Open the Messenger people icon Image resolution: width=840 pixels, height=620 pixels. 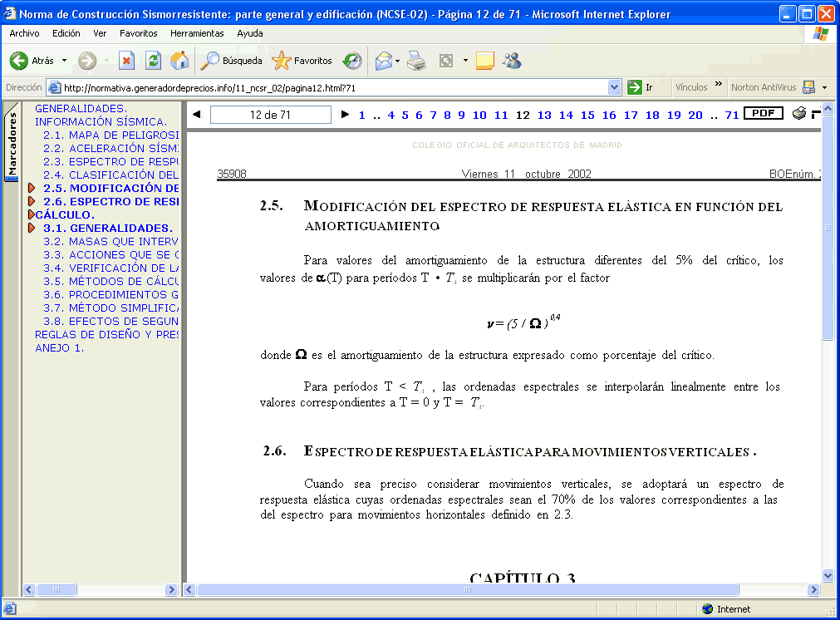[512, 61]
